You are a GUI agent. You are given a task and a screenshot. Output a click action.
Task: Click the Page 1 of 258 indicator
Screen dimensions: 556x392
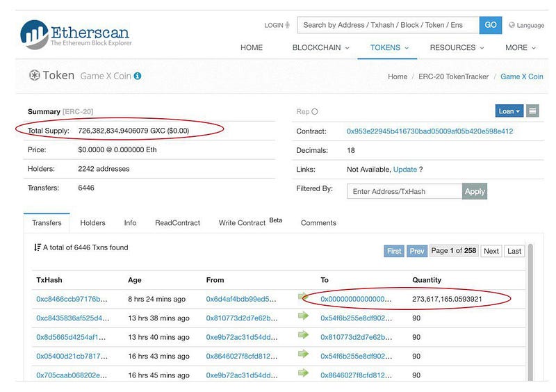[454, 251]
